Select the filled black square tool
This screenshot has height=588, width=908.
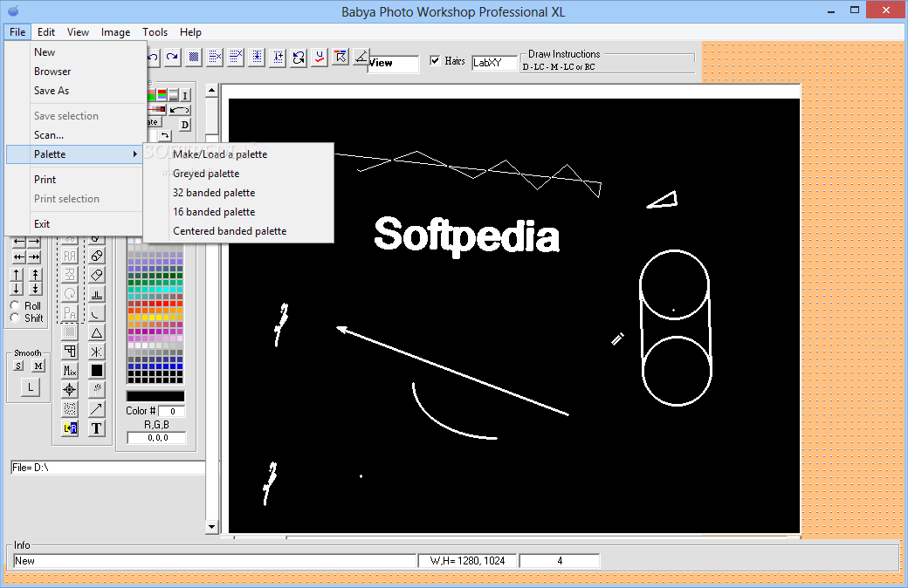97,371
